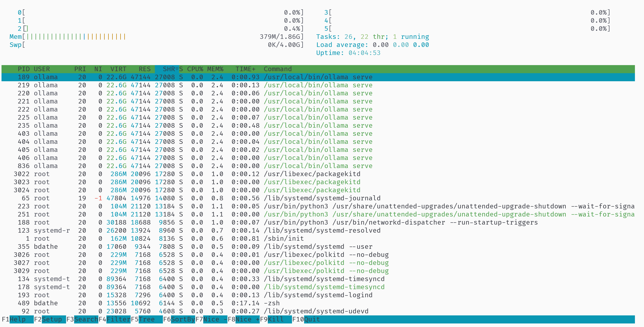Select systemd-timesyncd row PID 134
Image resolution: width=644 pixels, height=327 pixels.
click(318, 279)
